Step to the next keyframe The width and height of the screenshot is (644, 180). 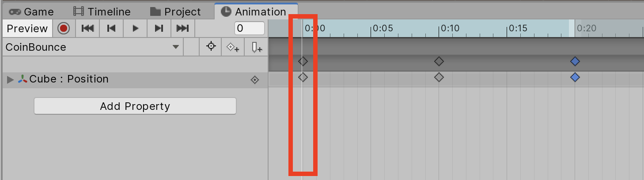coord(159,29)
